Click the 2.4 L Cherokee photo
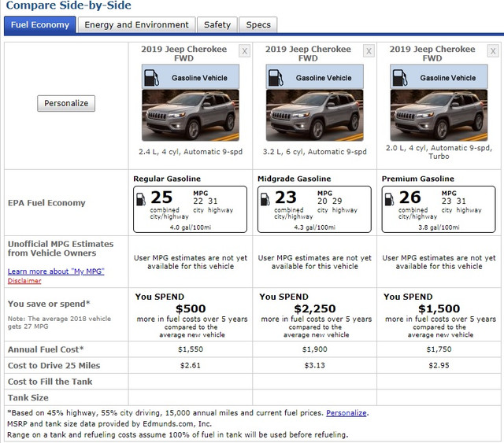504x443 pixels. (x=191, y=116)
